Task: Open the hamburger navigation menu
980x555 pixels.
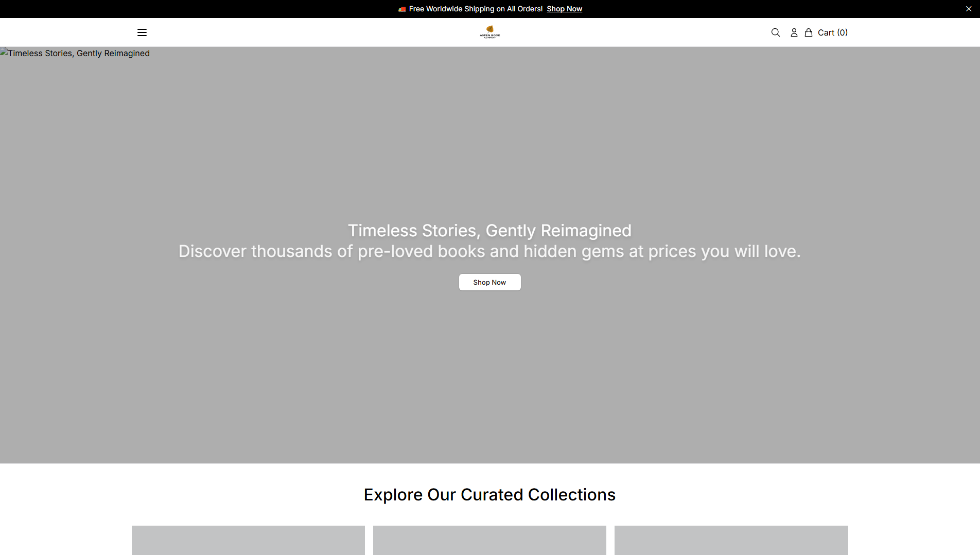Action: pyautogui.click(x=142, y=32)
